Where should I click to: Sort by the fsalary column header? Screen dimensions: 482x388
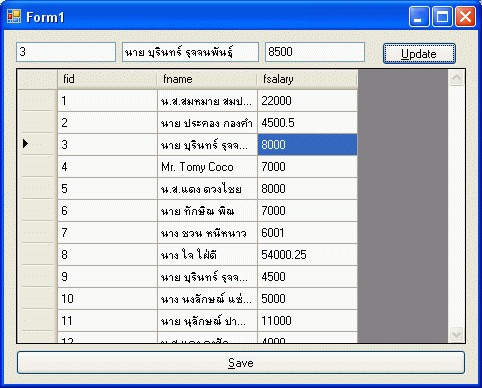[x=307, y=79]
